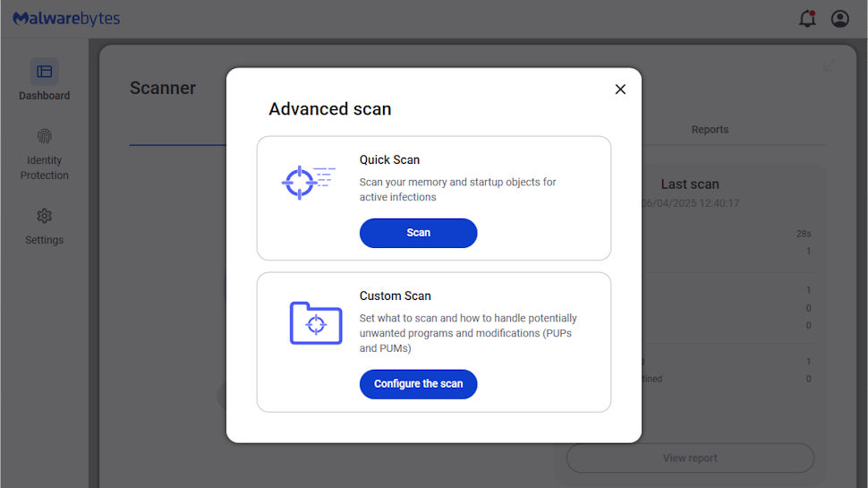868x488 pixels.
Task: Collapse the Scanner panel arrow icon
Action: 828,66
